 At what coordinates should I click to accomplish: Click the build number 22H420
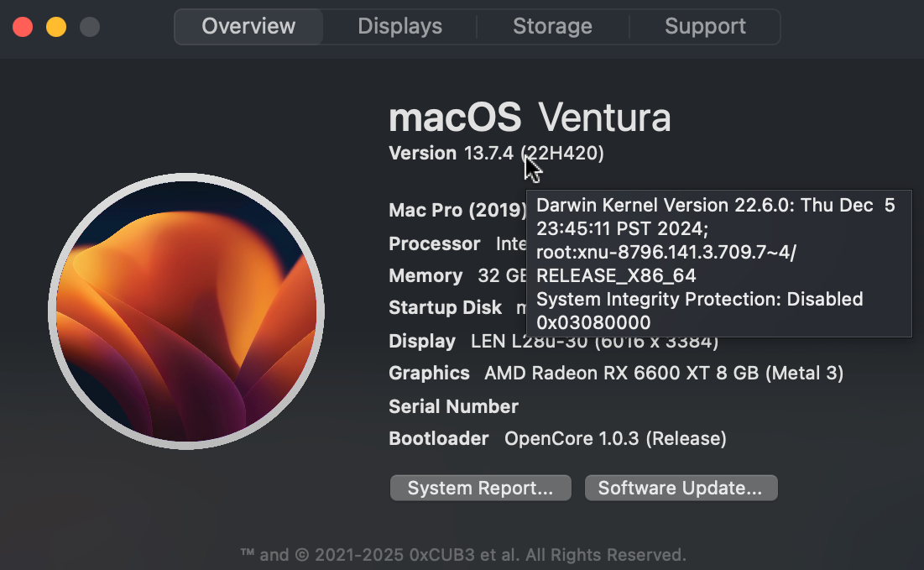tap(566, 154)
